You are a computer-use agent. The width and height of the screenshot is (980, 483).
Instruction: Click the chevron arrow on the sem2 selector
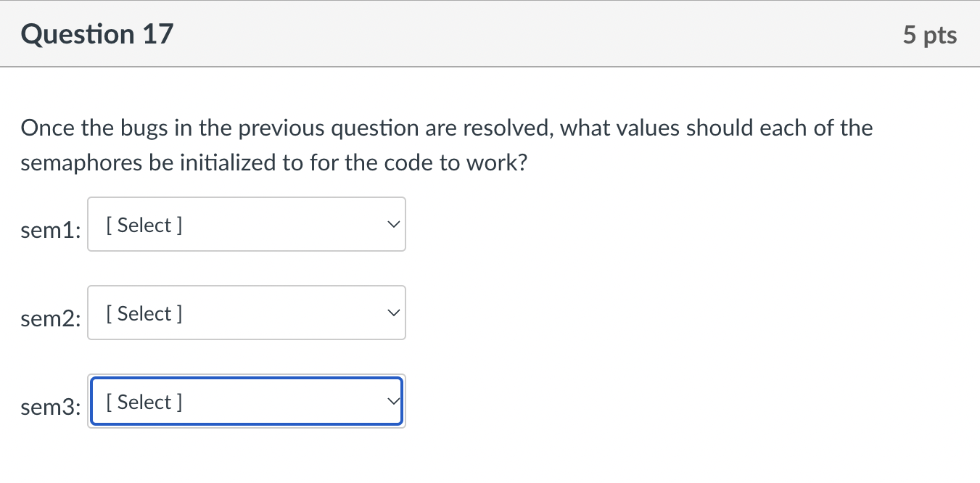tap(392, 313)
